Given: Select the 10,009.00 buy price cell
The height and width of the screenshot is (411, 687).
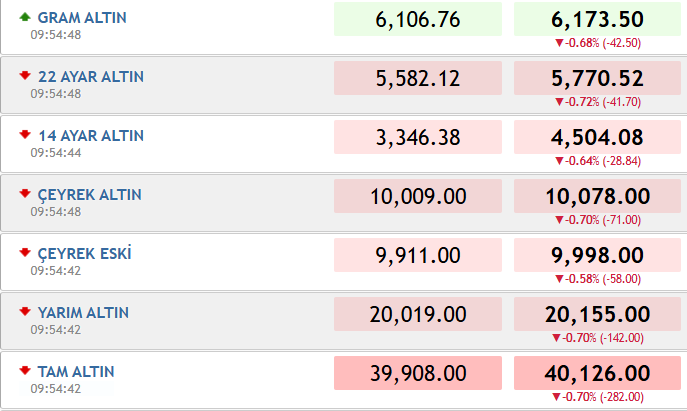Looking at the screenshot, I should coord(418,196).
